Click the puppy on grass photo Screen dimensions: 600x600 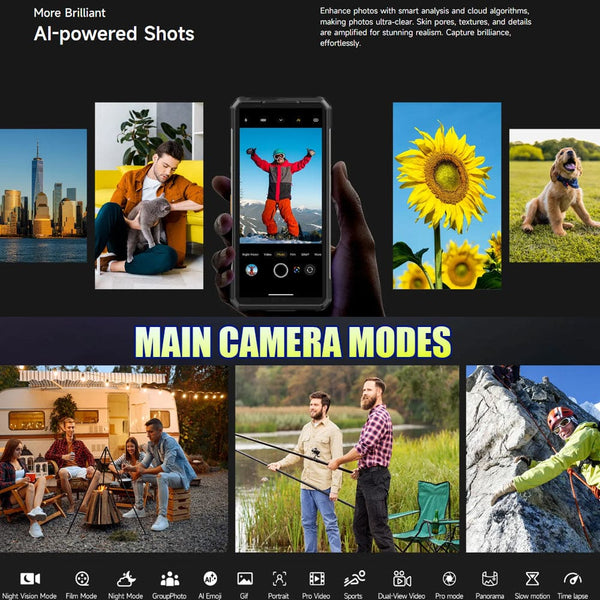click(x=554, y=195)
